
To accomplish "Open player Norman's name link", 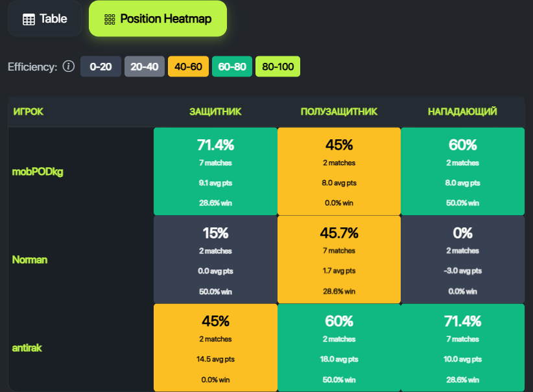I will pyautogui.click(x=30, y=260).
